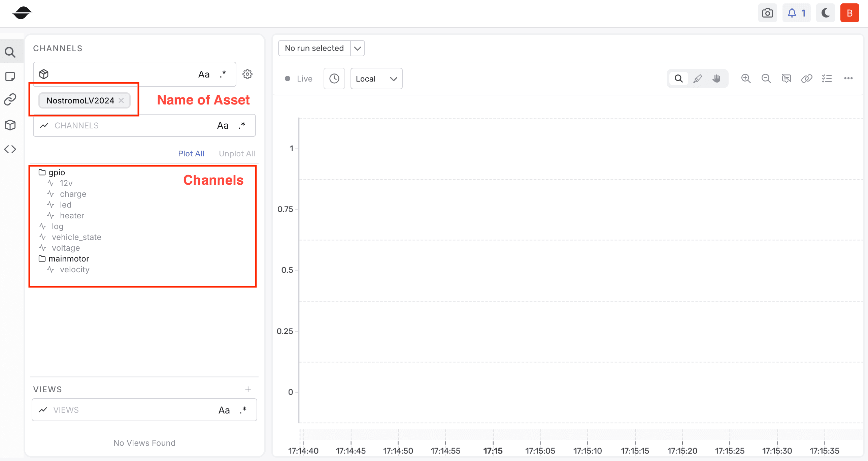Click the trend line icon in VIEWS filter

43,410
